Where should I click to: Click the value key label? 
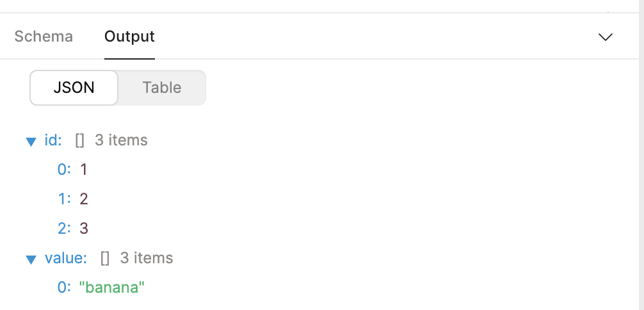point(66,258)
